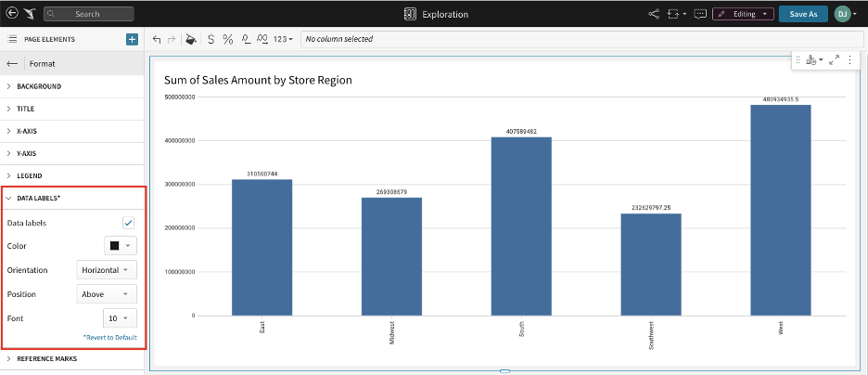Add a page element with the plus icon
Viewport: 868px width, 375px height.
click(x=132, y=39)
